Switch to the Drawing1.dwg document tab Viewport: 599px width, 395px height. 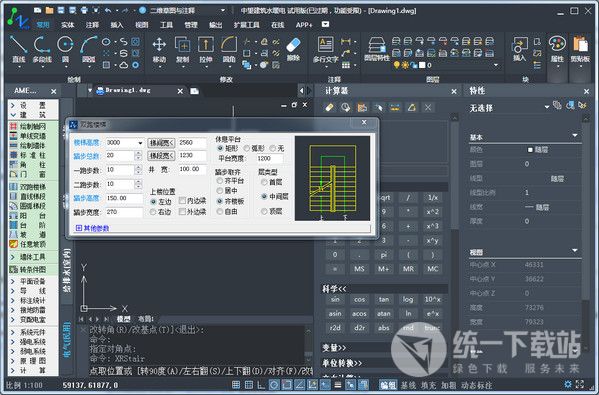[128, 91]
